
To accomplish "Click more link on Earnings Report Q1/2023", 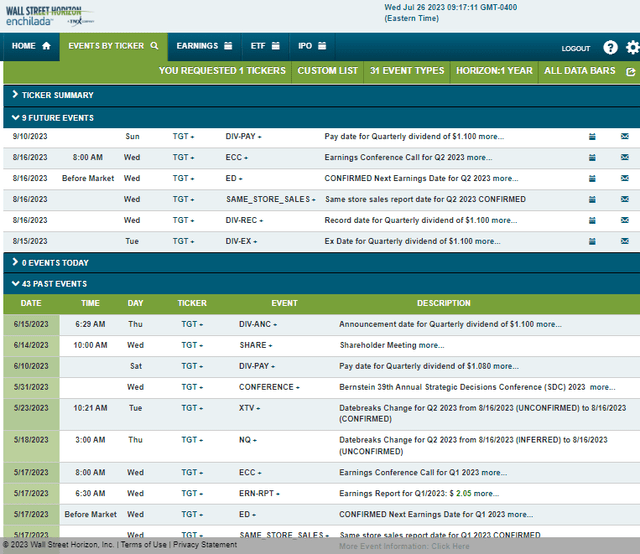I will (486, 494).
